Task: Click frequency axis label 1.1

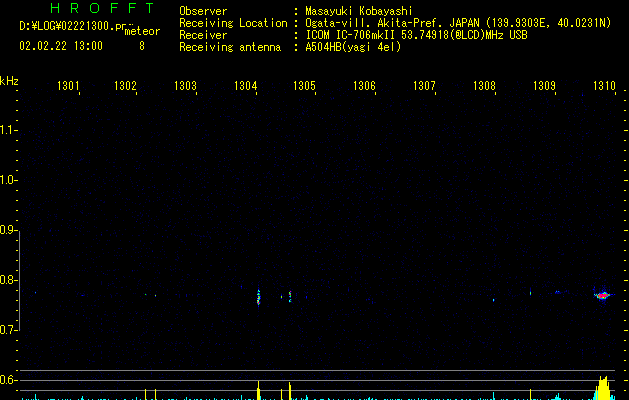Action: (8, 130)
